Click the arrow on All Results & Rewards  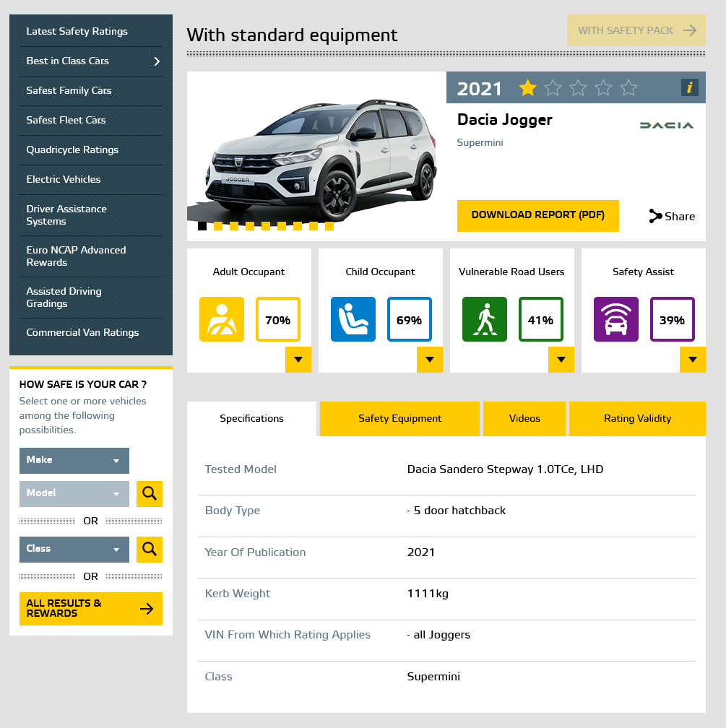(147, 609)
